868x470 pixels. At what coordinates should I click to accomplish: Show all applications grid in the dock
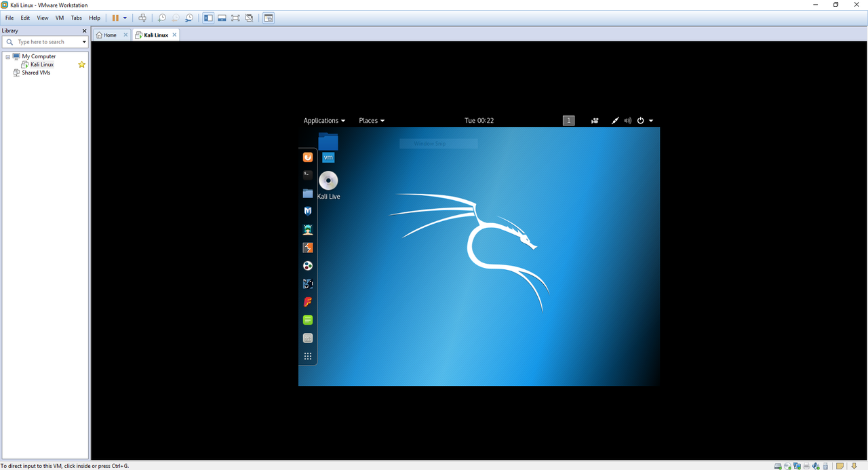[308, 356]
